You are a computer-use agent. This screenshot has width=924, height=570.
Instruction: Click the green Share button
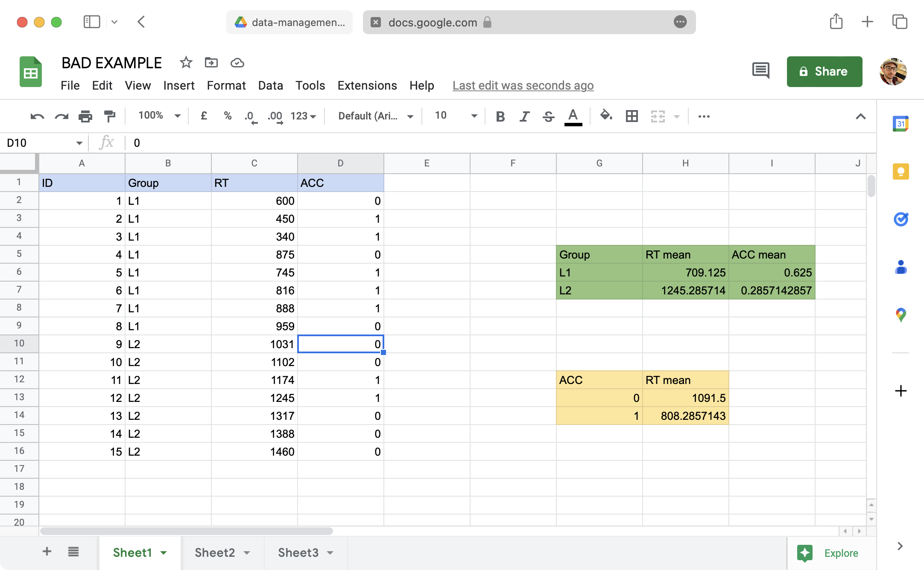[x=824, y=71]
